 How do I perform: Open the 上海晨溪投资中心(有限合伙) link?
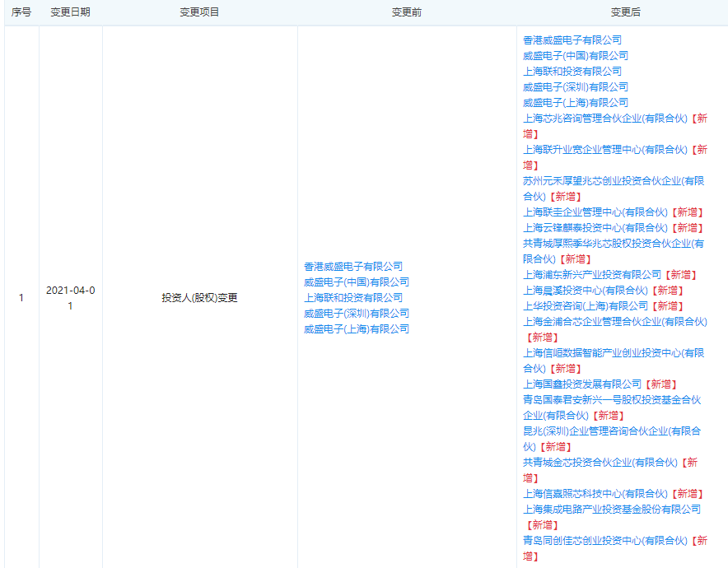click(x=585, y=291)
